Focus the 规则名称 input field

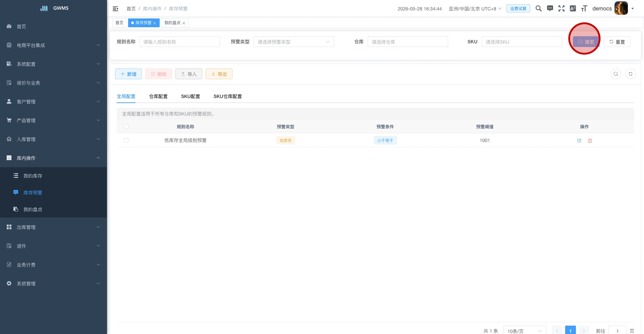coord(180,42)
